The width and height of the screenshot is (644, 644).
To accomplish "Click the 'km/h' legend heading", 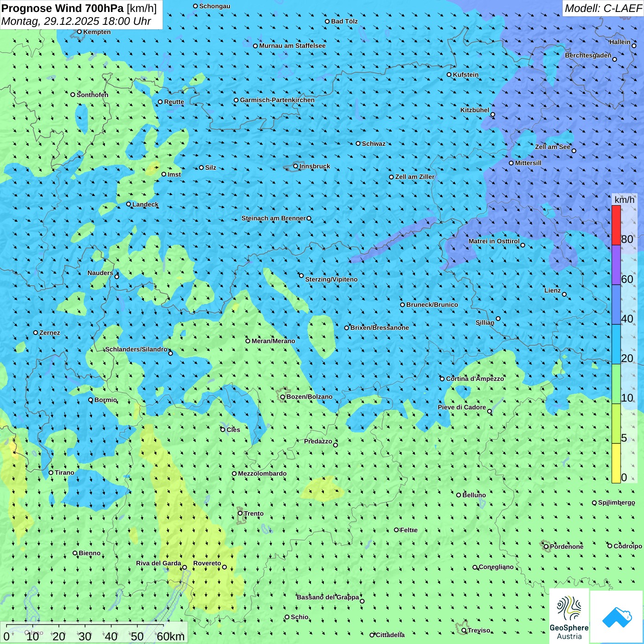I will click(x=625, y=200).
